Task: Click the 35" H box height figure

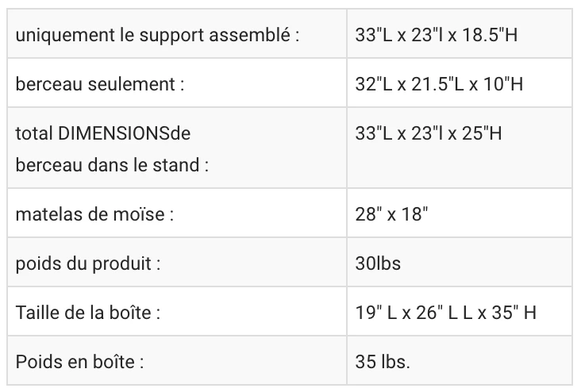Action: (514, 313)
